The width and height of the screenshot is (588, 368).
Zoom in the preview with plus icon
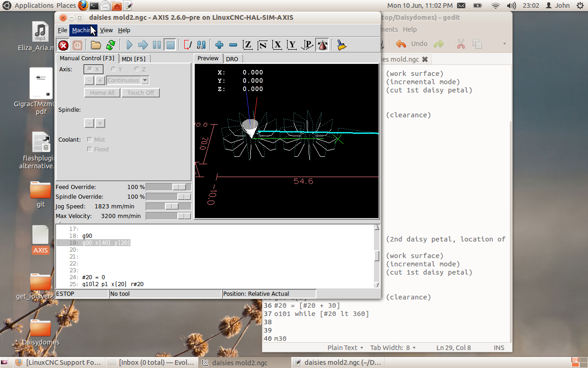coord(219,45)
